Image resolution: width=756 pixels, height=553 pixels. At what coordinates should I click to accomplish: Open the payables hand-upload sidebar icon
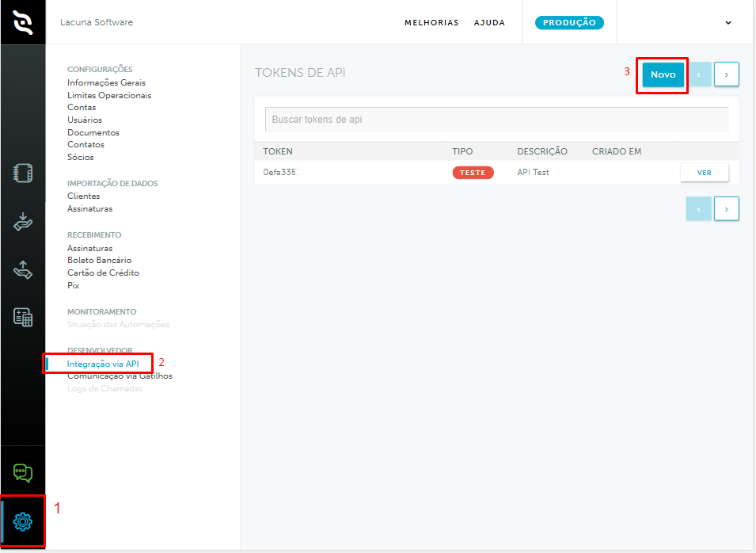[23, 269]
